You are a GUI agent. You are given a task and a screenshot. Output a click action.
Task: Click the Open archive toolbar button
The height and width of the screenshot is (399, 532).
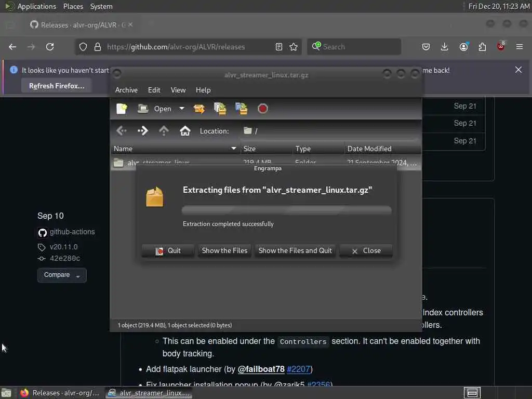click(154, 109)
